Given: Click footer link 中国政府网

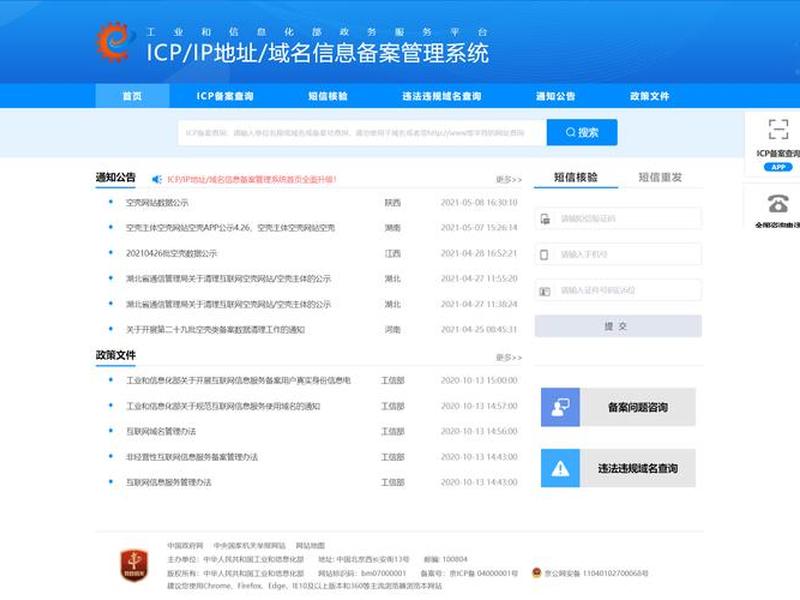Looking at the screenshot, I should (185, 545).
